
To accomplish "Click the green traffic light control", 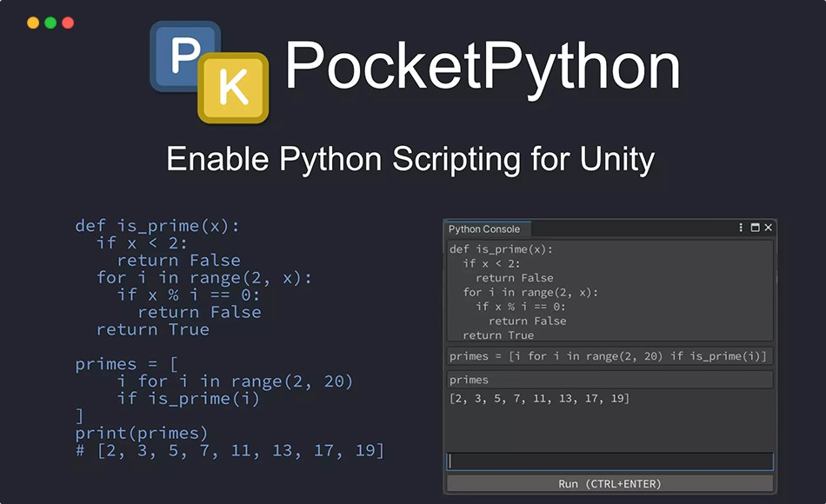I will click(x=50, y=23).
